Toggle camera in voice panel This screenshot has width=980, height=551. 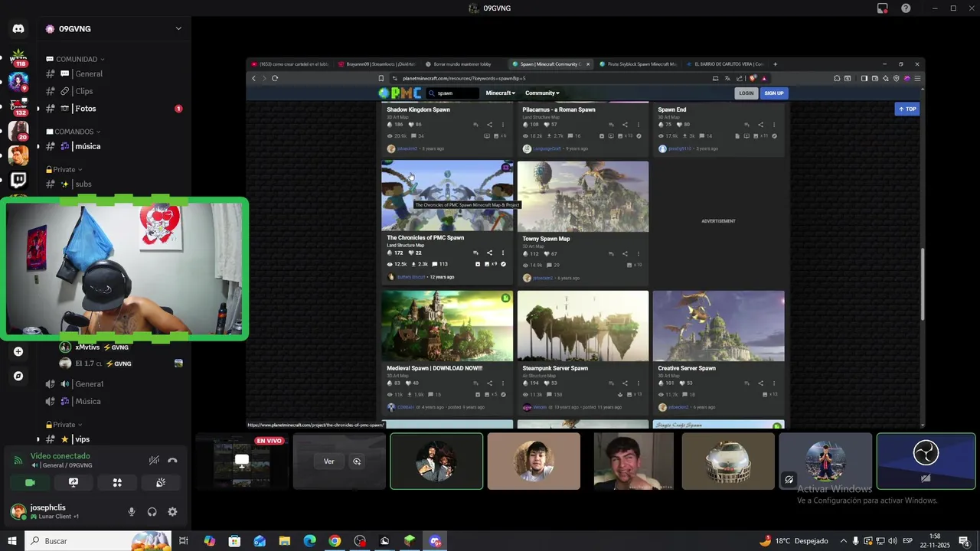[x=30, y=483]
